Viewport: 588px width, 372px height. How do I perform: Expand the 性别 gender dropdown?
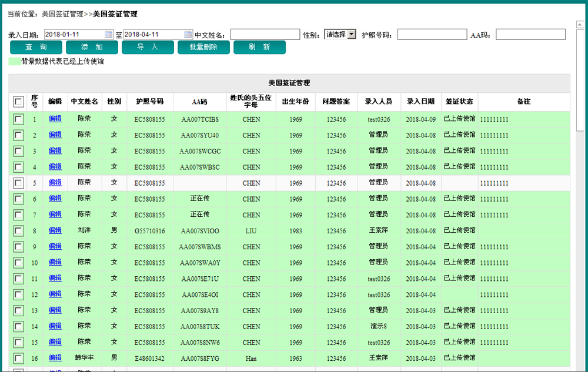[340, 35]
